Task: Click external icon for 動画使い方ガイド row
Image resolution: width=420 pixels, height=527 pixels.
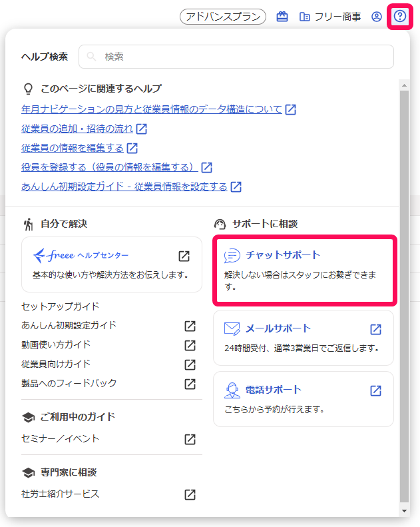Action: pos(190,345)
